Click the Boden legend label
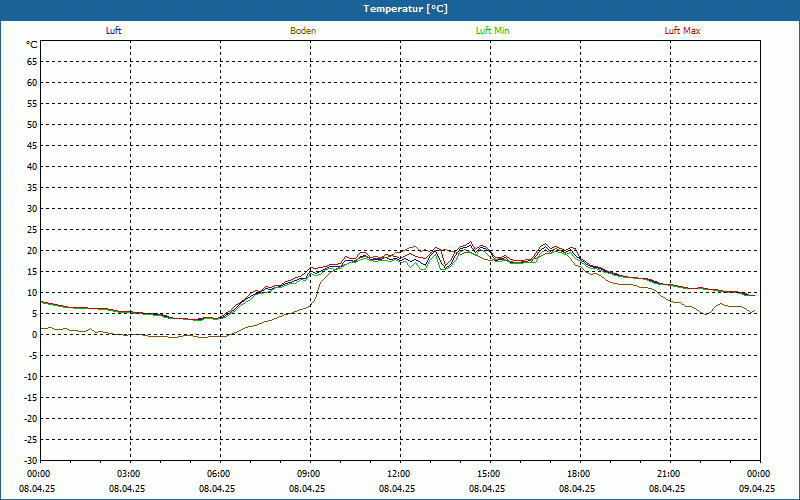 pos(303,31)
